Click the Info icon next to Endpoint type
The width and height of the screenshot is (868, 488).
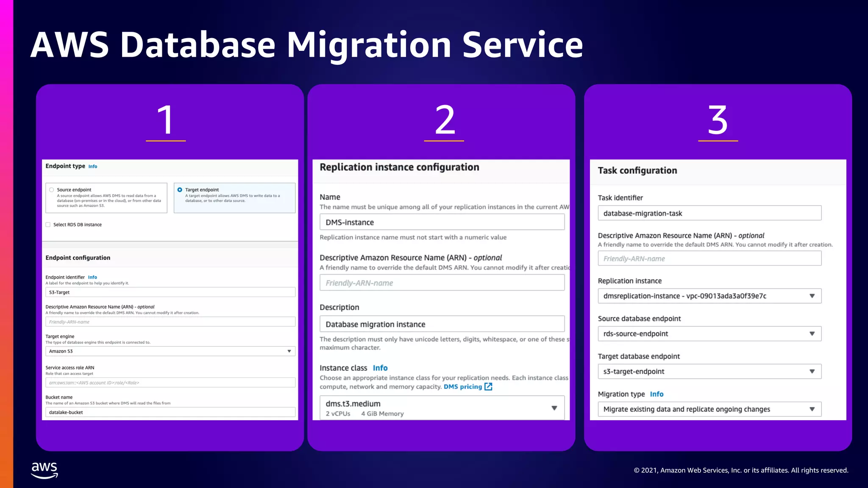93,166
